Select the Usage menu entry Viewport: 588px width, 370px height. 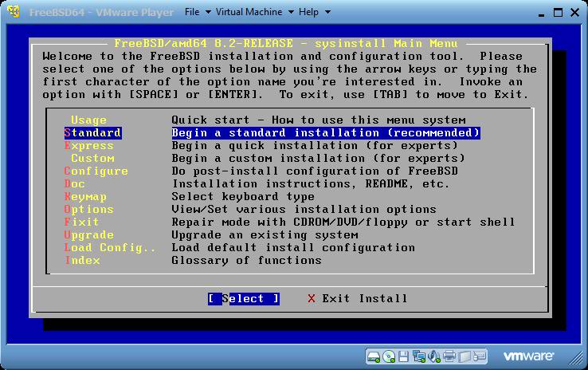click(x=89, y=120)
